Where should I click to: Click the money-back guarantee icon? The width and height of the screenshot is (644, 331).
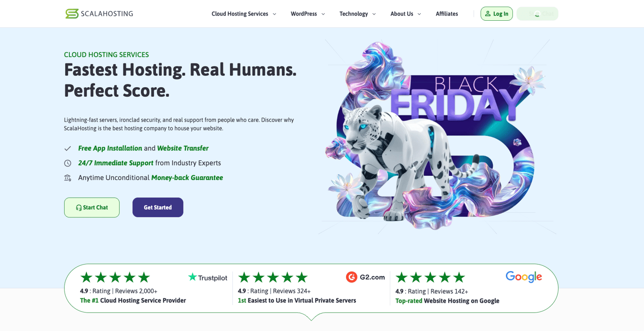pyautogui.click(x=67, y=178)
